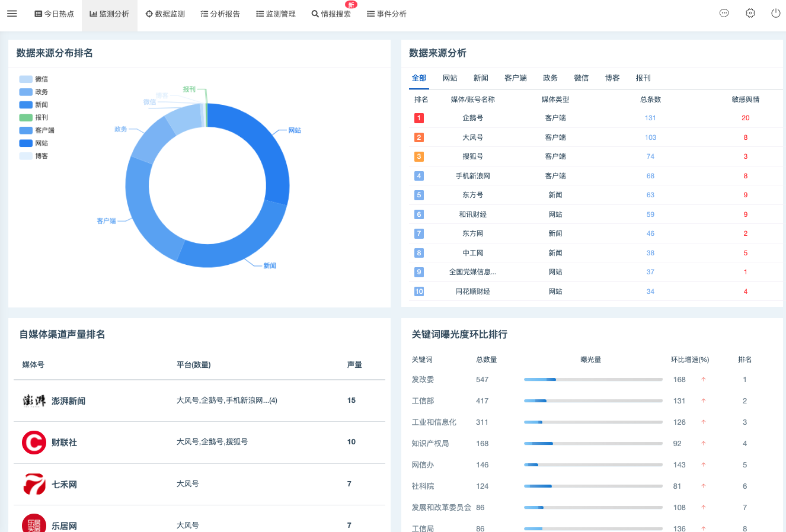Viewport: 786px width, 532px height.
Task: Switch to the 事件分析 tab
Action: pos(386,14)
